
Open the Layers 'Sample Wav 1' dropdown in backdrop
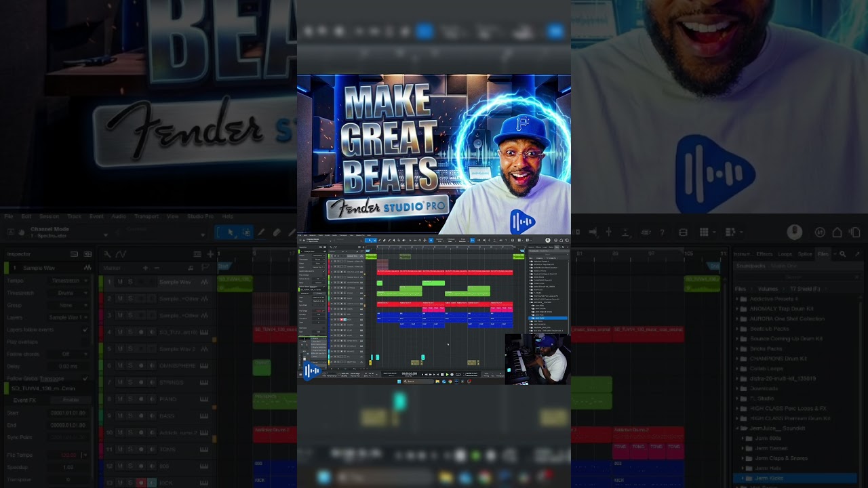[68, 317]
